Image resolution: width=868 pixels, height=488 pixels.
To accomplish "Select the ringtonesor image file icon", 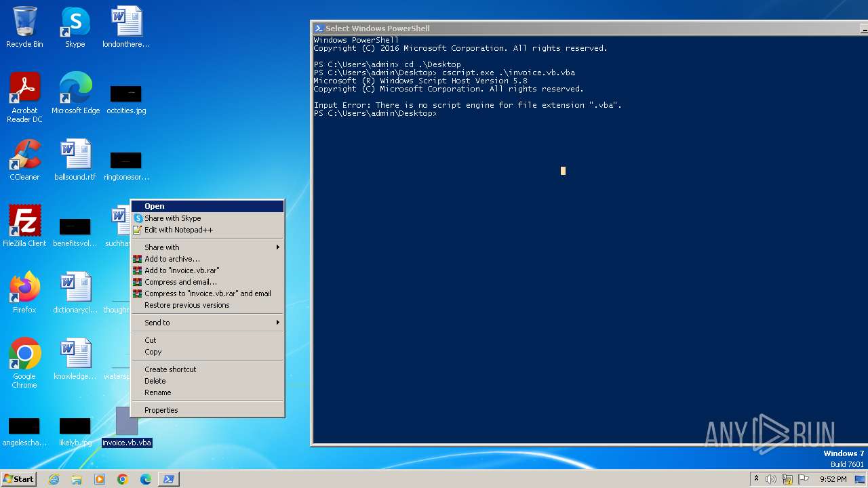I will [126, 165].
